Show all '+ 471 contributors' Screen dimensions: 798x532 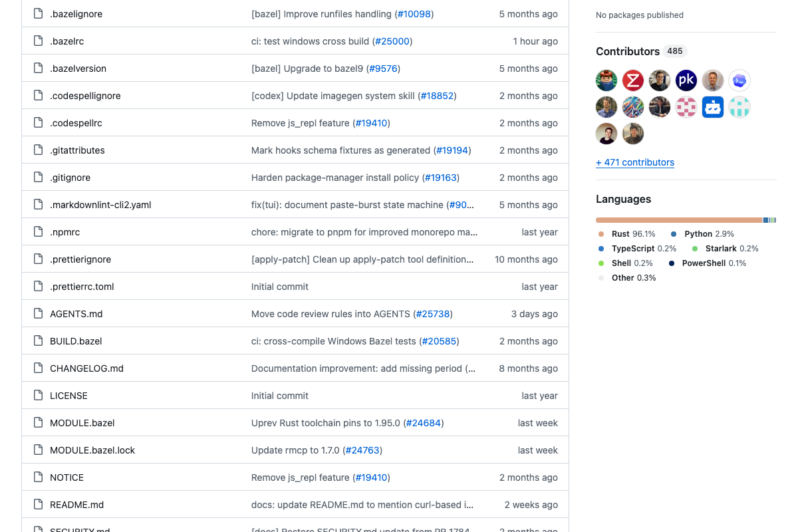[635, 162]
